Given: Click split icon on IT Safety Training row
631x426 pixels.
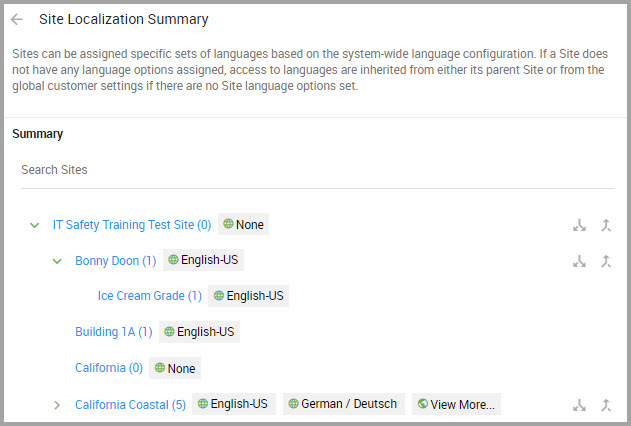Looking at the screenshot, I should 579,225.
